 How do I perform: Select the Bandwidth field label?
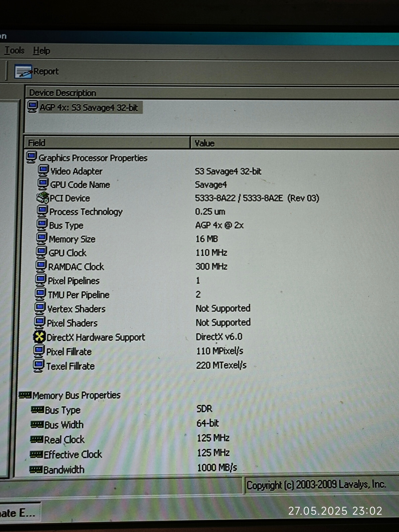pos(64,469)
